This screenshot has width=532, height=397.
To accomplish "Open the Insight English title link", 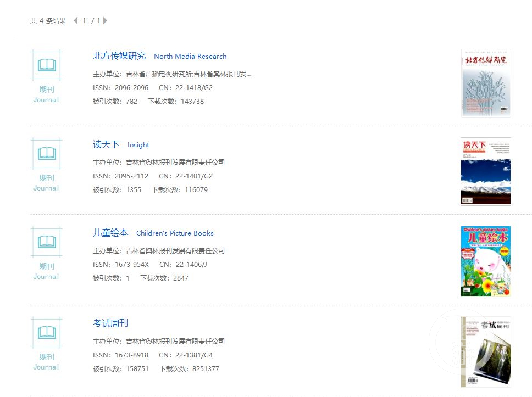I will pyautogui.click(x=138, y=145).
